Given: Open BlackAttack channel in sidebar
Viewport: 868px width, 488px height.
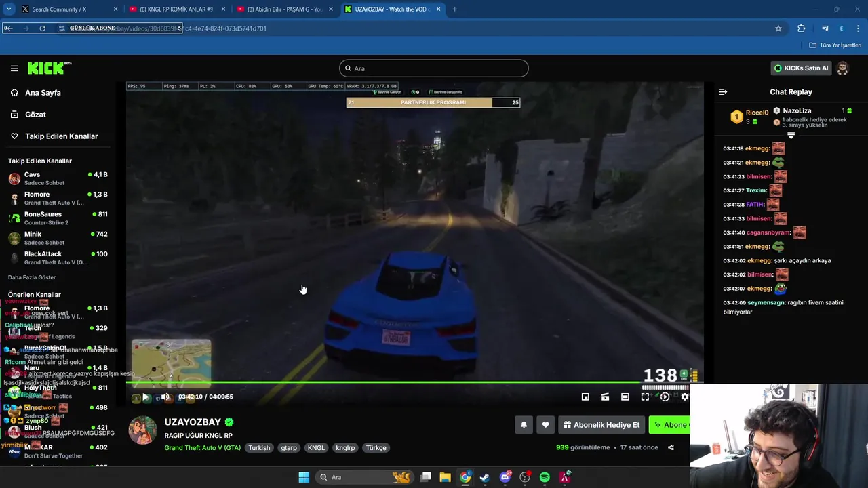Looking at the screenshot, I should click(x=58, y=258).
